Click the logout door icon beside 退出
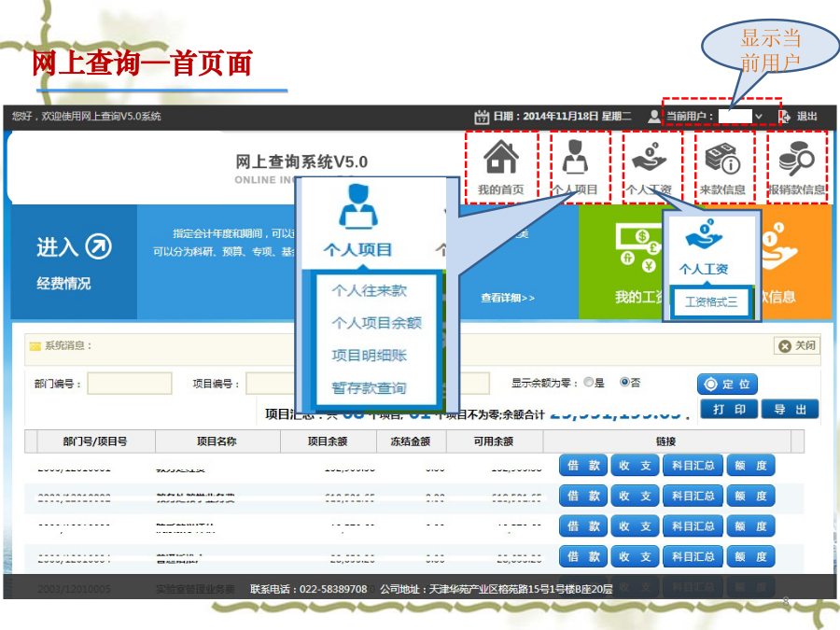 tap(784, 117)
